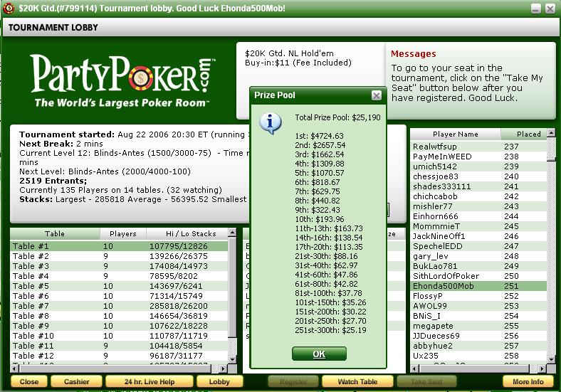Select player SpechelEDD
This screenshot has width=561, height=392.
[478, 246]
